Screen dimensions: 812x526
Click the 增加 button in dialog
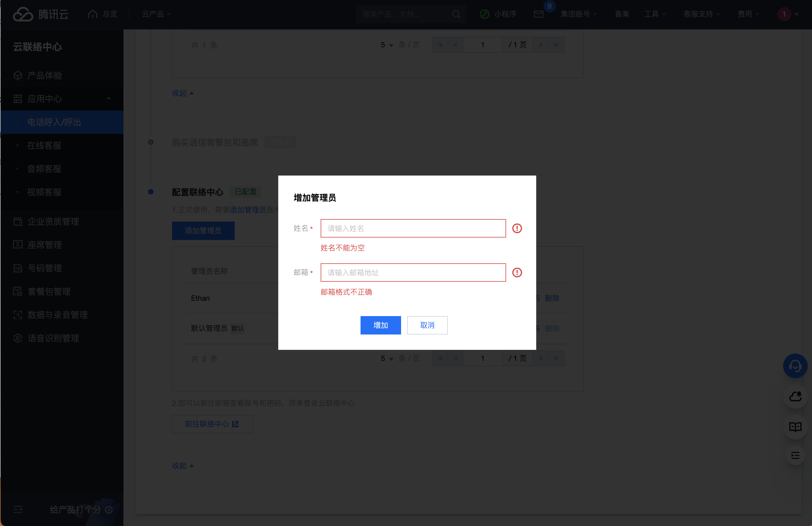tap(381, 325)
